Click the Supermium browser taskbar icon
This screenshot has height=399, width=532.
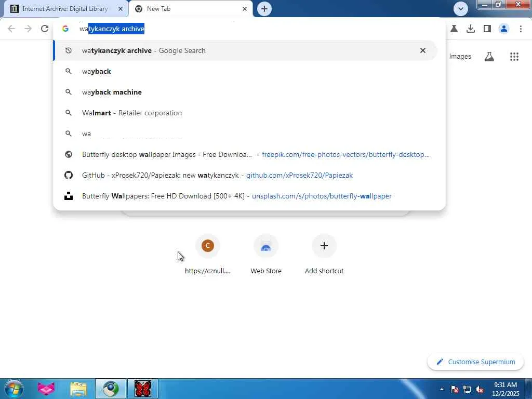111,389
